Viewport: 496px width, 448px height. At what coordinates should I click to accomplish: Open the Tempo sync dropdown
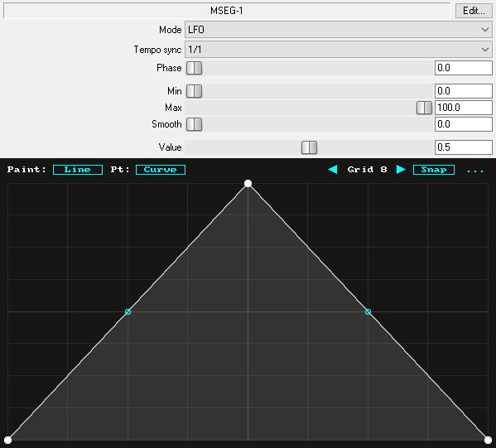tap(339, 50)
